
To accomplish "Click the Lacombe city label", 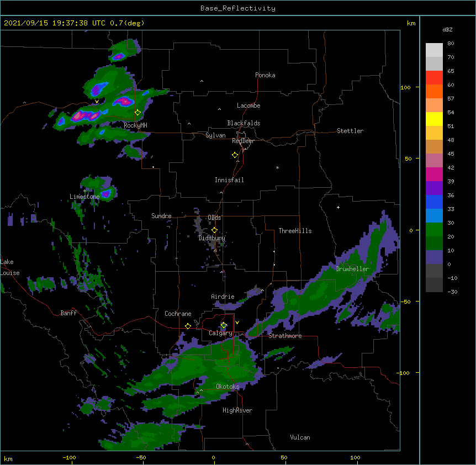I will click(248, 105).
